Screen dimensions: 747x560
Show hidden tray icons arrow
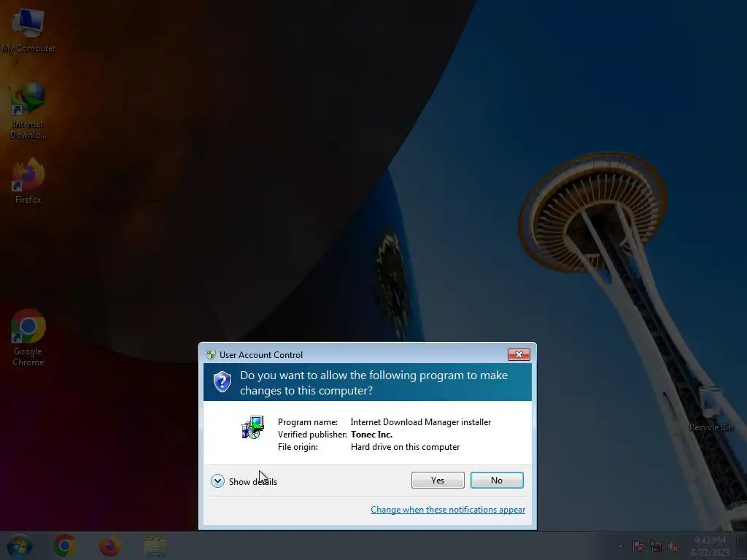coord(620,546)
